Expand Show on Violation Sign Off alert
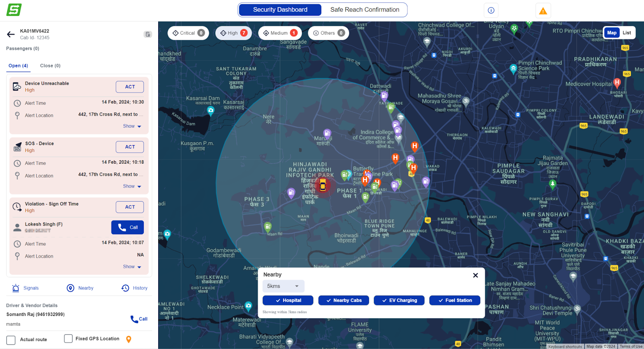The height and width of the screenshot is (349, 644). pos(132,267)
